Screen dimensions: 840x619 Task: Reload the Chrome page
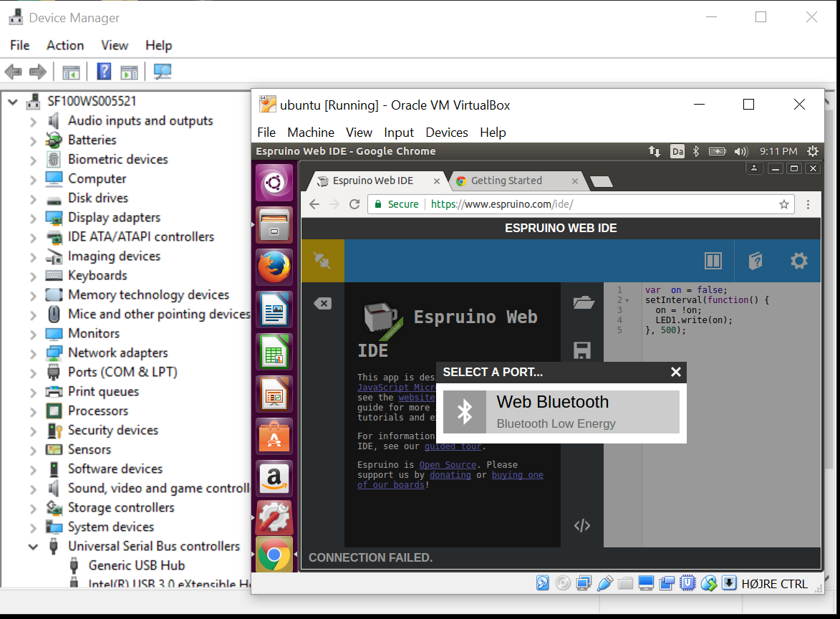click(x=354, y=204)
